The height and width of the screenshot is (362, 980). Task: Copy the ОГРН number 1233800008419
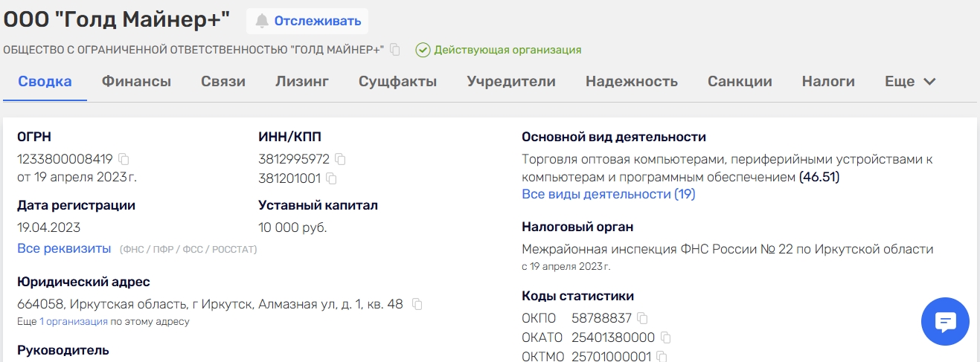[x=124, y=159]
